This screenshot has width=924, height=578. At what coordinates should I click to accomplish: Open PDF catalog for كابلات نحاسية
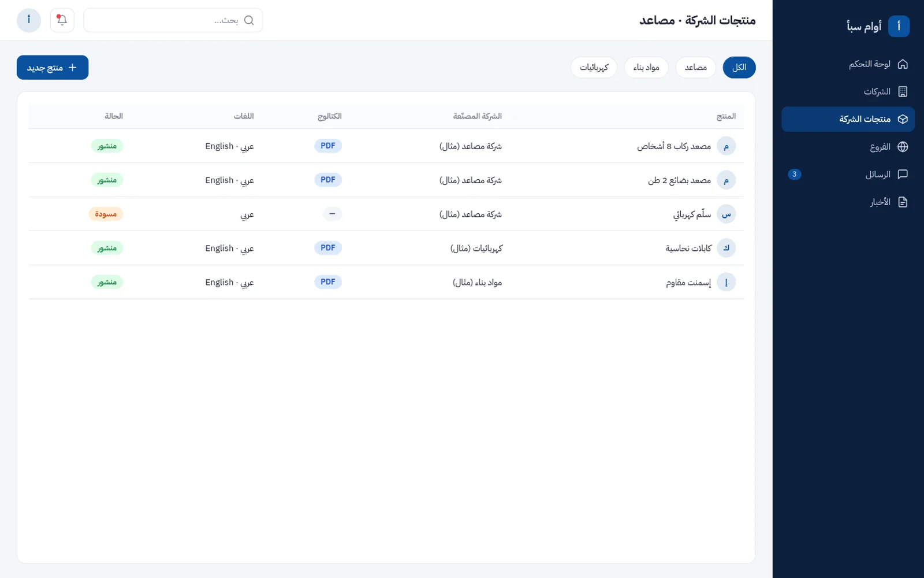pos(328,249)
